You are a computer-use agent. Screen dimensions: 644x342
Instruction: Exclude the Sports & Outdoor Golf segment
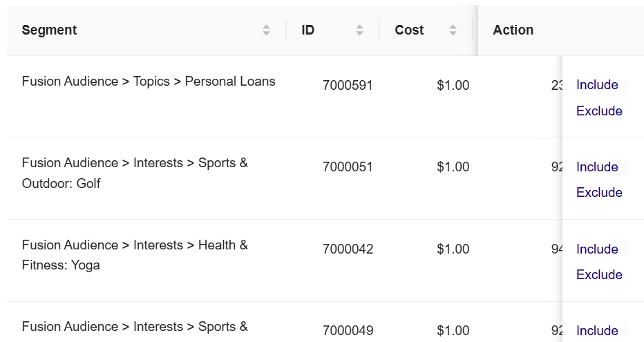[x=599, y=193]
